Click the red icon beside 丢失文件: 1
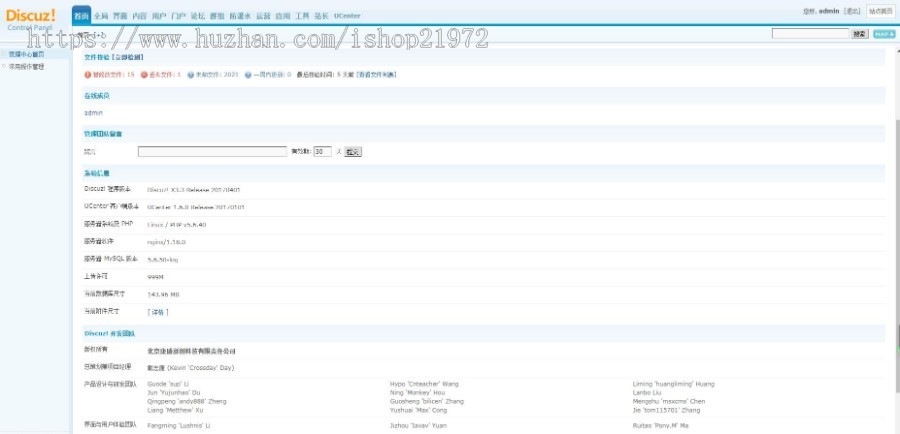 (x=144, y=75)
